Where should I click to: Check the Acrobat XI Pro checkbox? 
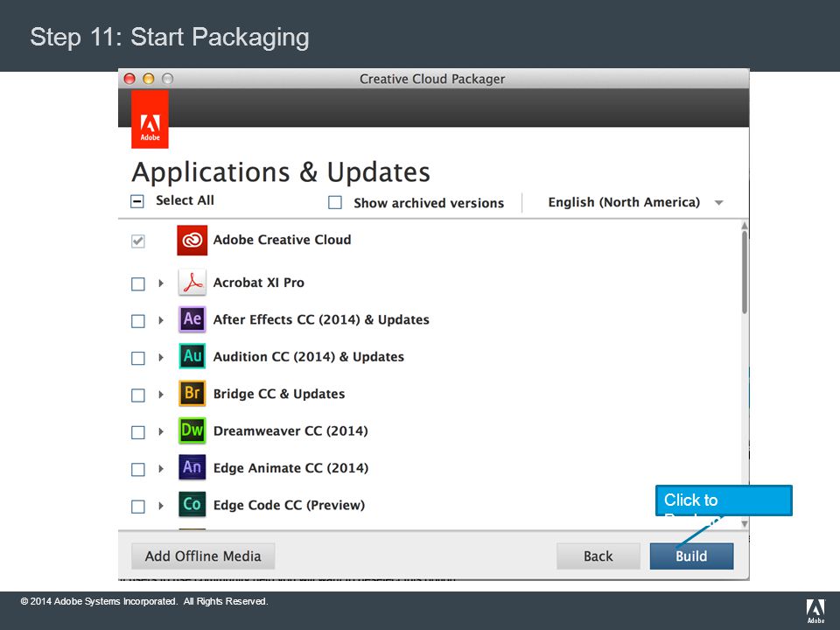click(137, 283)
